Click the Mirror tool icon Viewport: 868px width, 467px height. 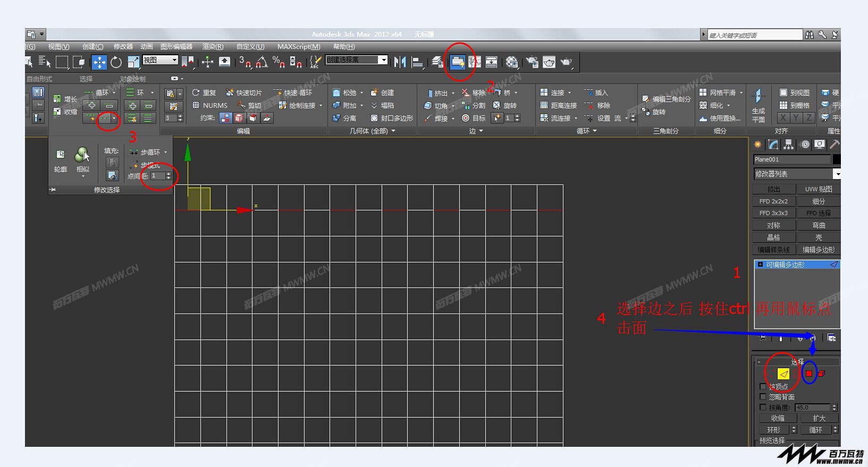coord(400,62)
